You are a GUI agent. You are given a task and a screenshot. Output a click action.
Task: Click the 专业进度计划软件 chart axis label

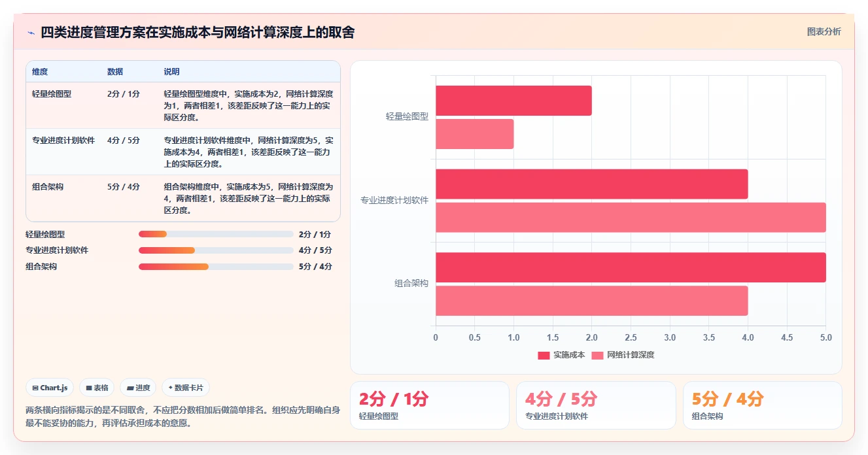[x=394, y=201]
